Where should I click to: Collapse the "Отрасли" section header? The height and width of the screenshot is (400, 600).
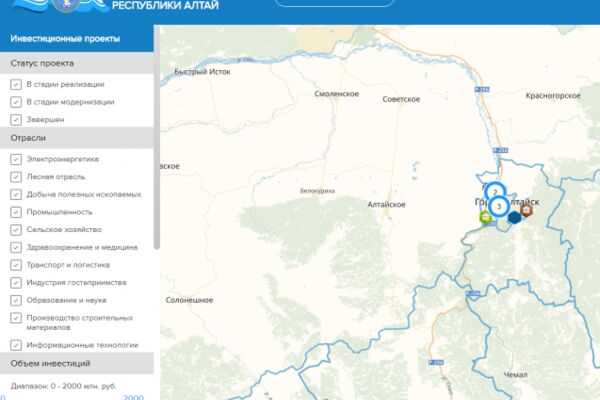77,138
